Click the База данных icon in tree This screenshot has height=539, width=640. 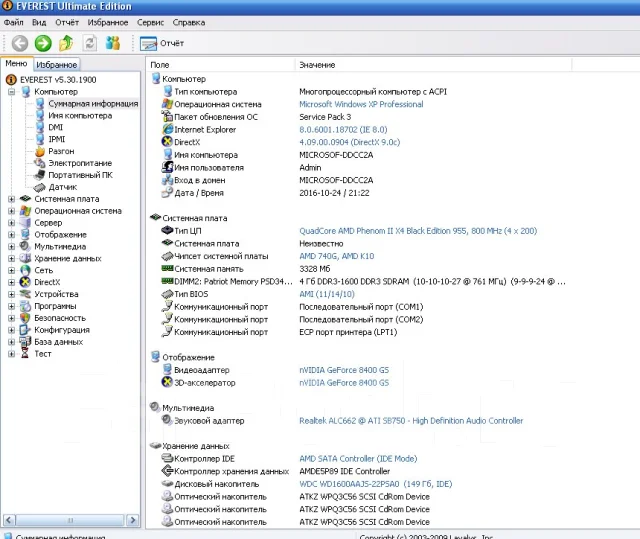pyautogui.click(x=25, y=341)
